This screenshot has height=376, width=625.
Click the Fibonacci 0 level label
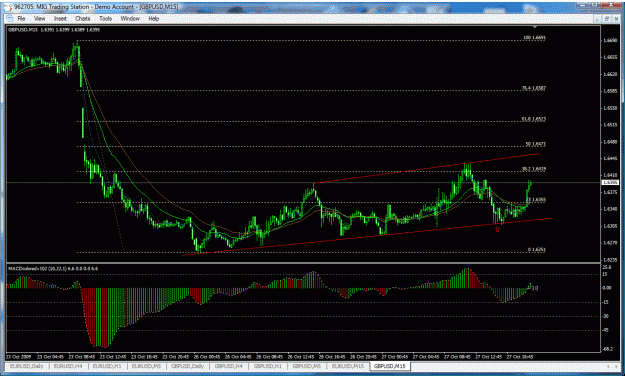click(x=537, y=250)
